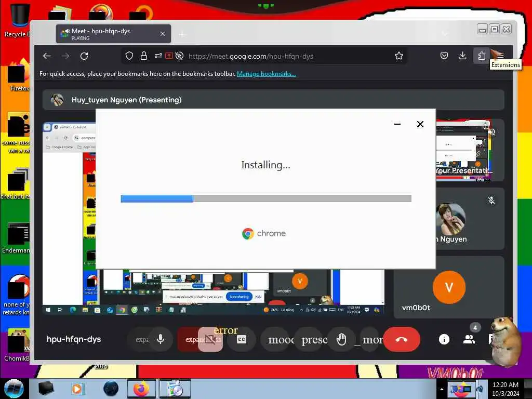
Task: Open the tracking protection shield icon
Action: pos(129,56)
